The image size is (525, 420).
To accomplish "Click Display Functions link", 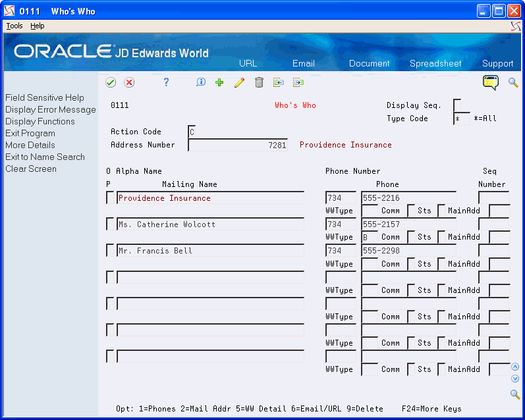I will tap(40, 122).
